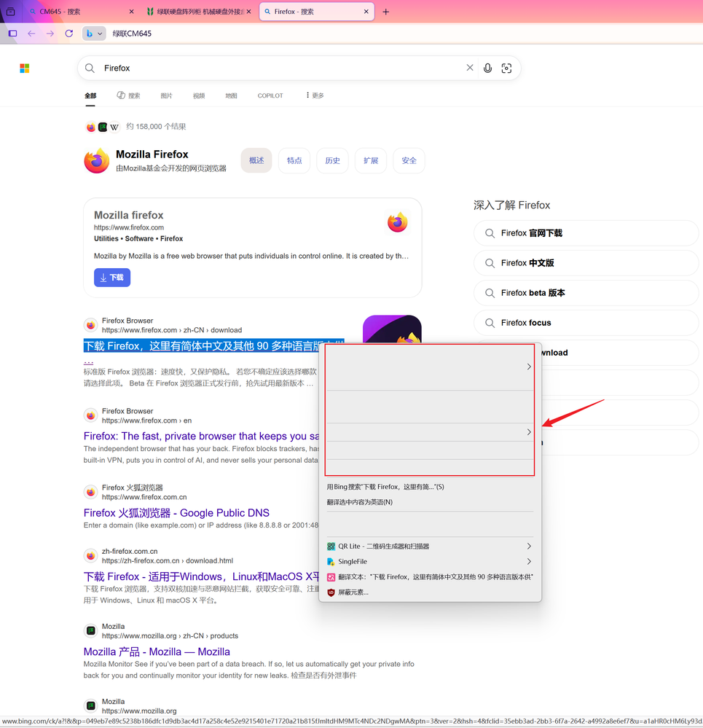Click the magnifier icon in Bing search box
This screenshot has width=703, height=728.
click(90, 69)
